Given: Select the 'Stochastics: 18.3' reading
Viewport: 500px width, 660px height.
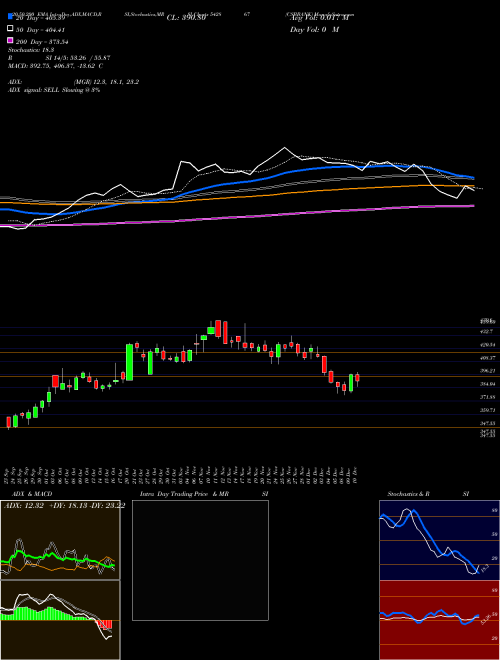Looking at the screenshot, I should (x=31, y=50).
